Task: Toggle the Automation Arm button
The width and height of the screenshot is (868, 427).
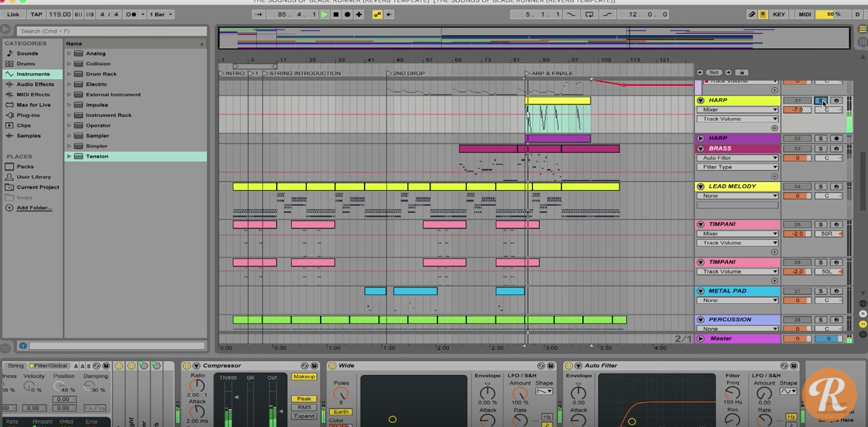Action: click(x=377, y=14)
